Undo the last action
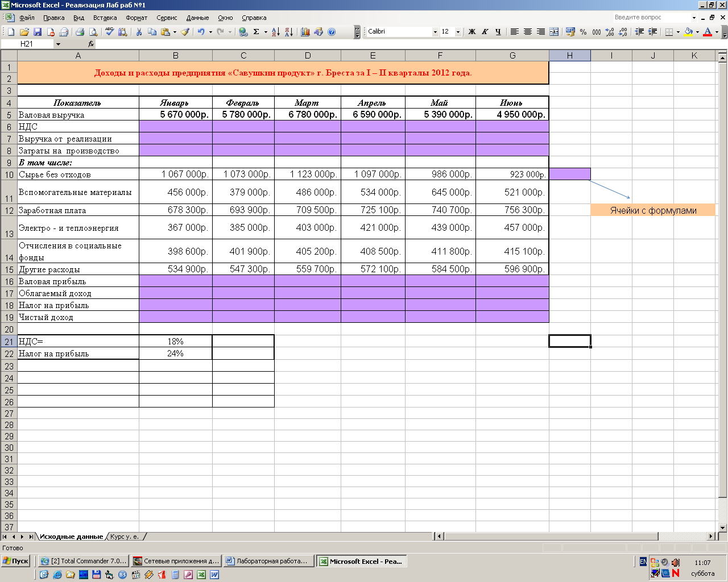The height and width of the screenshot is (582, 728). (201, 32)
